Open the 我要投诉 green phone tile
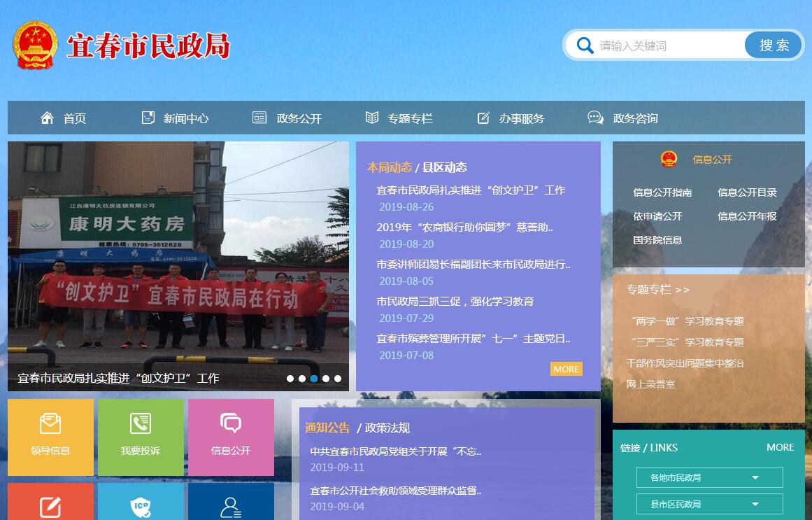 coord(141,437)
